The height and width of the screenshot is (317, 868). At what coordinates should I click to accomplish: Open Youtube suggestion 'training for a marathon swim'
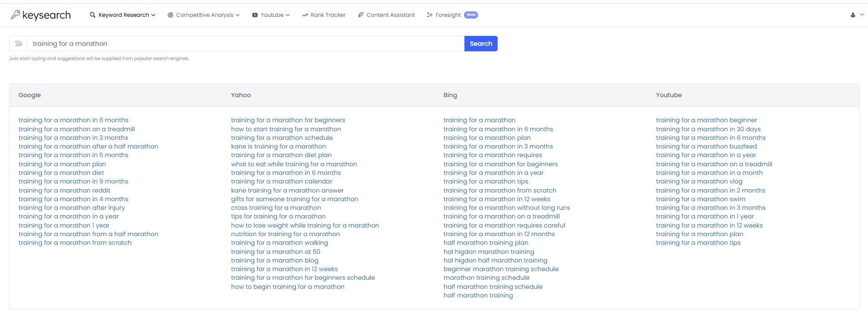(701, 199)
